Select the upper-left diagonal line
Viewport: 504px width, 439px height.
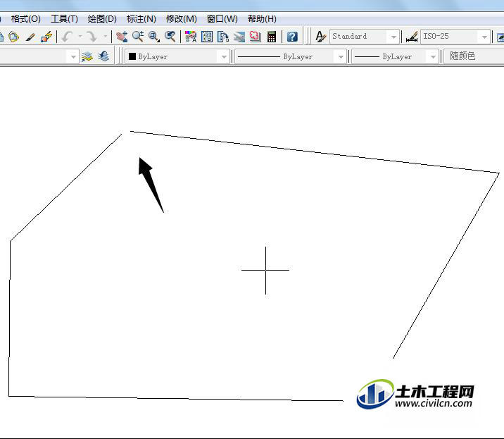(x=66, y=187)
